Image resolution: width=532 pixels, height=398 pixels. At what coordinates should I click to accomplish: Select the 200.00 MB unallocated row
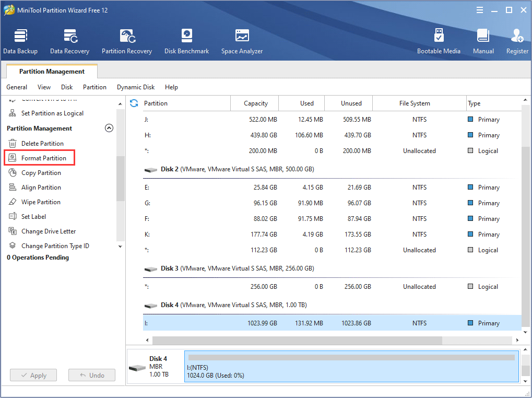point(332,150)
